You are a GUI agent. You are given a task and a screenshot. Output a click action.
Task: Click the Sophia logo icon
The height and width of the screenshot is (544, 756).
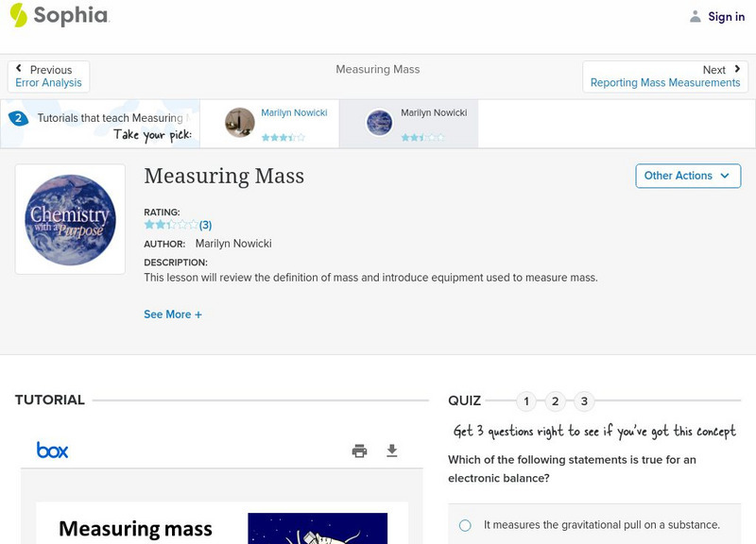19,15
